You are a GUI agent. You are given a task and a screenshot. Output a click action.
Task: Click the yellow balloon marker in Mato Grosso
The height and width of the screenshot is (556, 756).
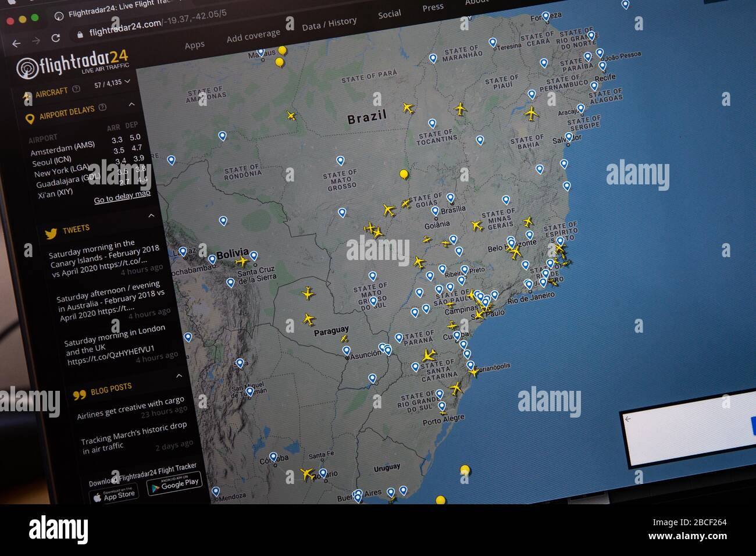404,174
